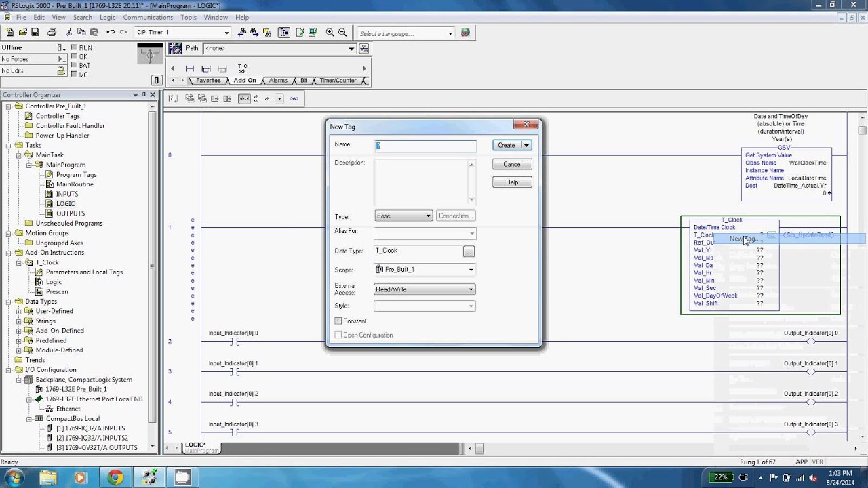Click inside the Description text area
The width and height of the screenshot is (868, 488).
click(420, 181)
